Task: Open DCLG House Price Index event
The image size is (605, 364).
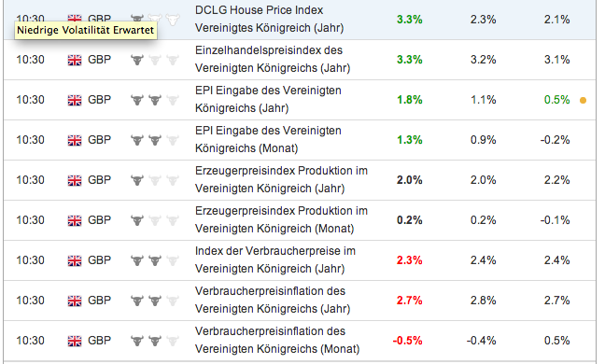Action: [x=269, y=19]
